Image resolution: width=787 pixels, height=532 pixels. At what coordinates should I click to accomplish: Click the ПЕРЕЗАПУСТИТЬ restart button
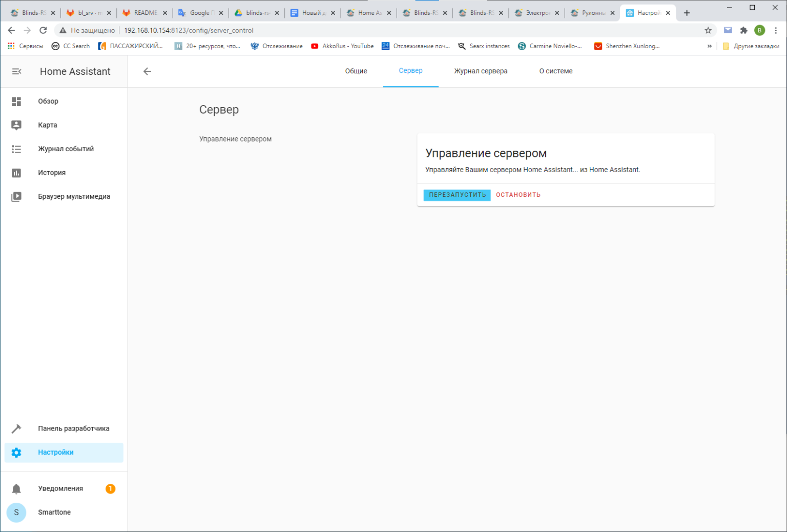(457, 195)
